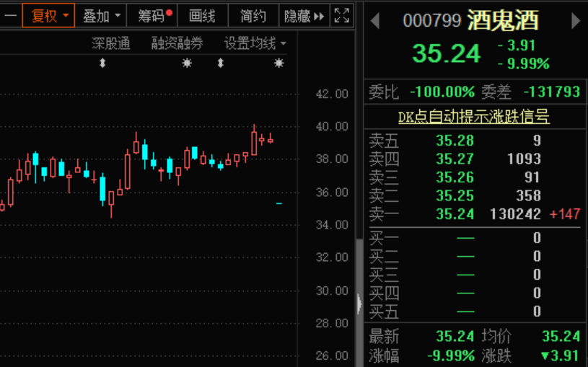Viewport: 588px width, 367px height.
Task: Click the minus button left of 复权
Action: click(x=11, y=15)
